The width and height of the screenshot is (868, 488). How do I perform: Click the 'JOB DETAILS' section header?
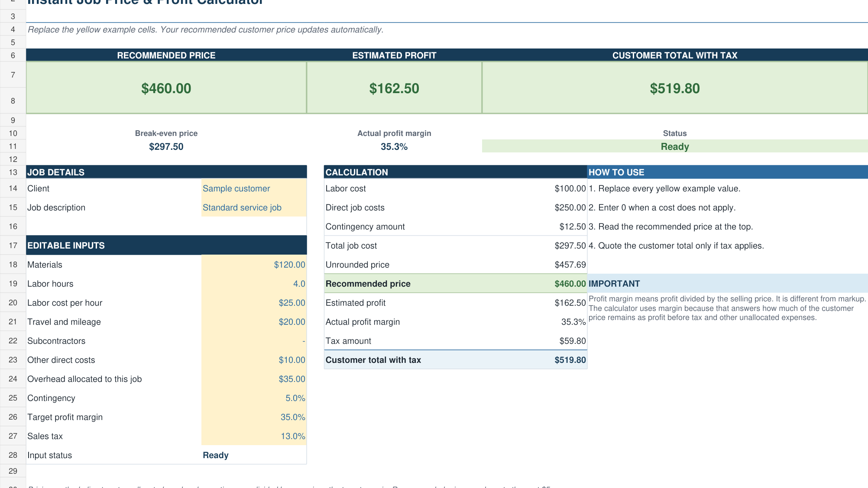pos(166,172)
